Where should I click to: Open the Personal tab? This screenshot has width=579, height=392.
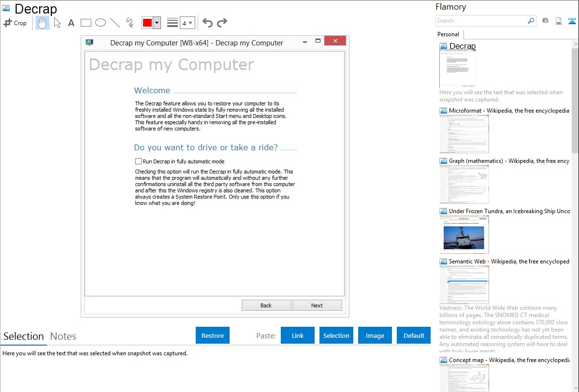[449, 34]
